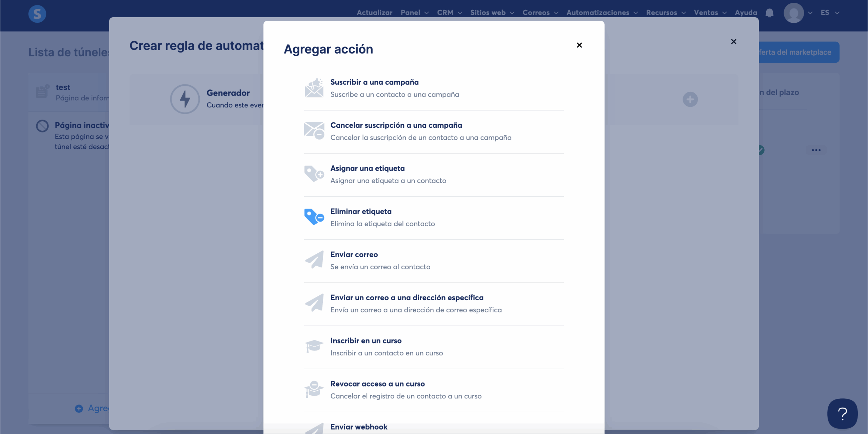Open the help question mark widget

pyautogui.click(x=842, y=413)
